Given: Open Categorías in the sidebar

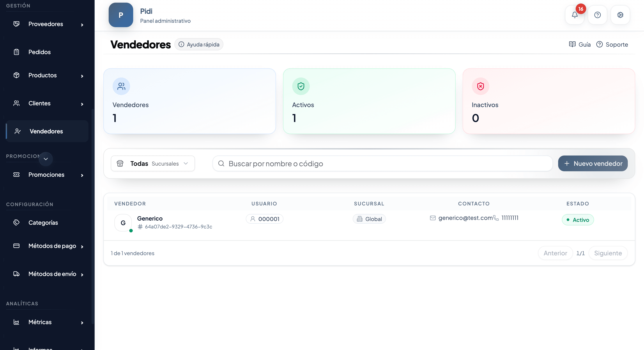Looking at the screenshot, I should pos(43,223).
